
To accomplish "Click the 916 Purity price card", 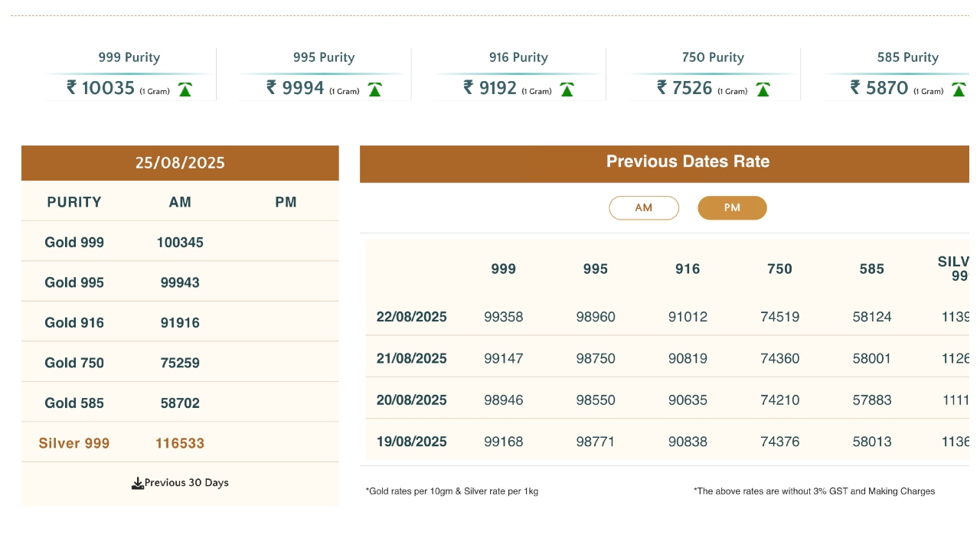I will pyautogui.click(x=518, y=74).
